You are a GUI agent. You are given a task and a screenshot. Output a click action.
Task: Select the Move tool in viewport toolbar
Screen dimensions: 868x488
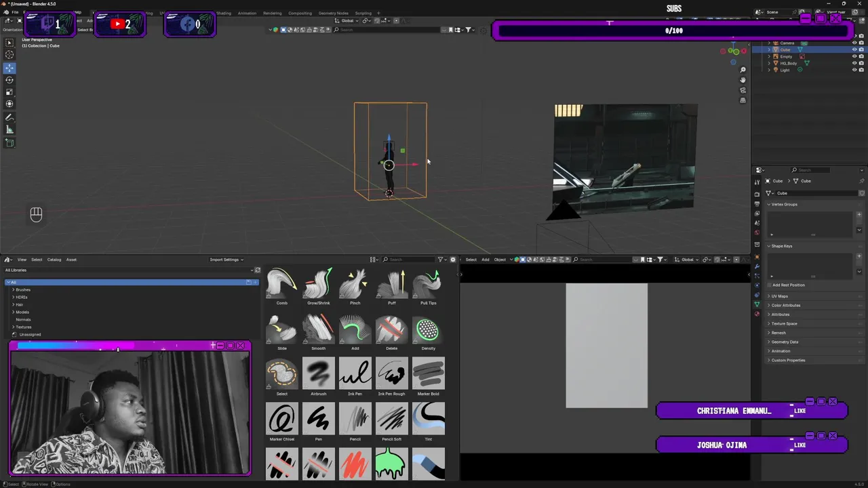9,67
